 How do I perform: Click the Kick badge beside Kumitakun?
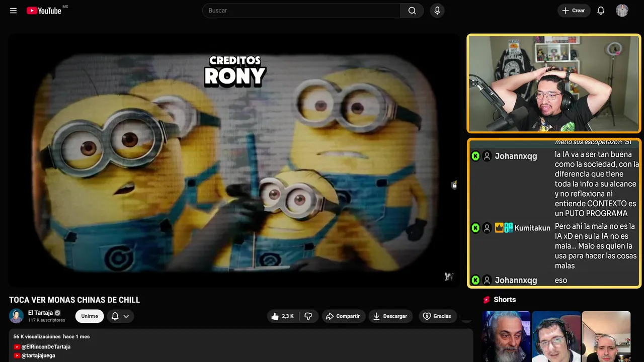point(475,228)
